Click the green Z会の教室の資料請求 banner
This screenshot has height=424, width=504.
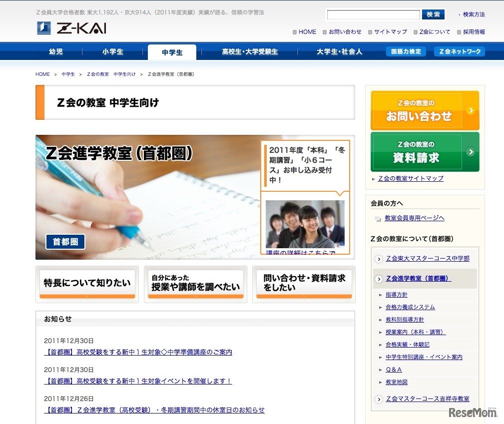(x=425, y=152)
